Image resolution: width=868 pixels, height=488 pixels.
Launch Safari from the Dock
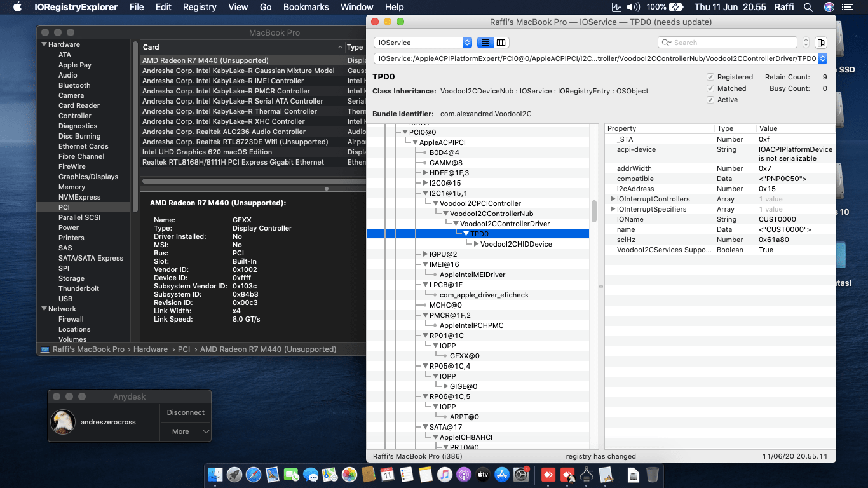[254, 474]
